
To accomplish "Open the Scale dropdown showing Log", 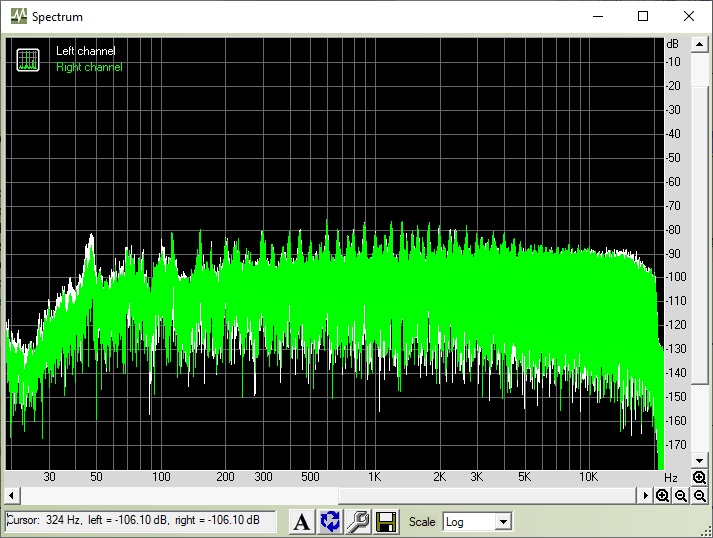I will tap(470, 521).
